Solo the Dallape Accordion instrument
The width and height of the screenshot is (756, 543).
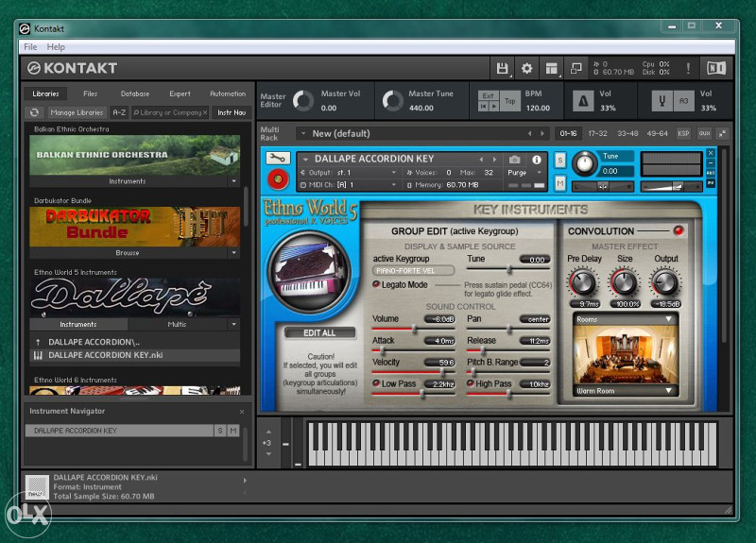(x=559, y=160)
